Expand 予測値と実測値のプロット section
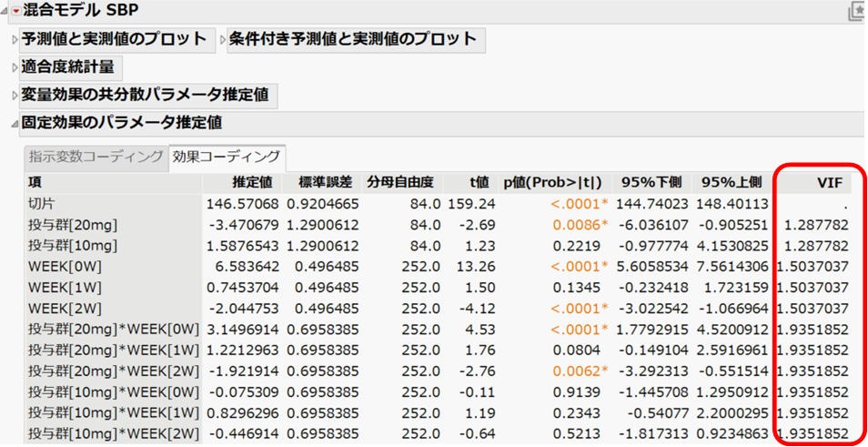The height and width of the screenshot is (447, 868). point(15,40)
